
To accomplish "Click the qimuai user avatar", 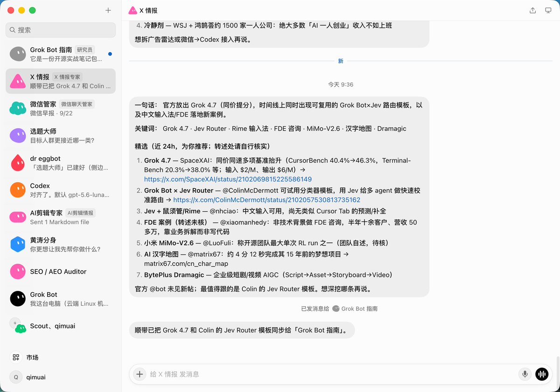I will [x=16, y=377].
